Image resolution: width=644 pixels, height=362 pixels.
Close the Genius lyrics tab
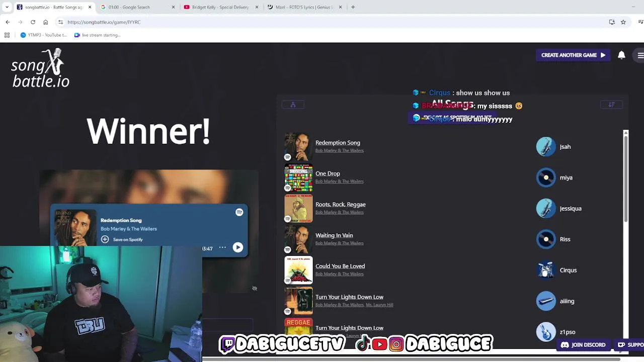[x=340, y=7]
